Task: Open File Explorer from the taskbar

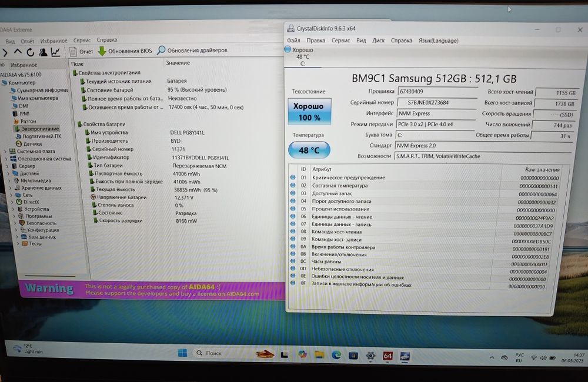Action: pos(319,354)
